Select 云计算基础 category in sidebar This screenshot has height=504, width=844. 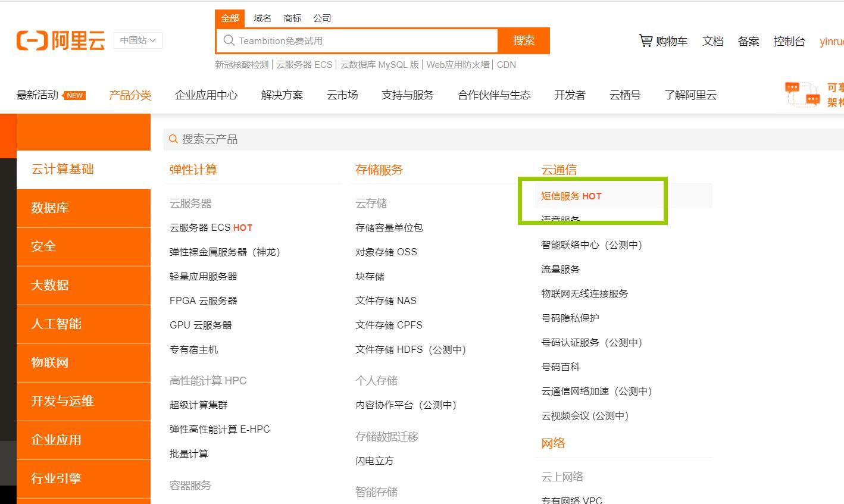tap(83, 170)
